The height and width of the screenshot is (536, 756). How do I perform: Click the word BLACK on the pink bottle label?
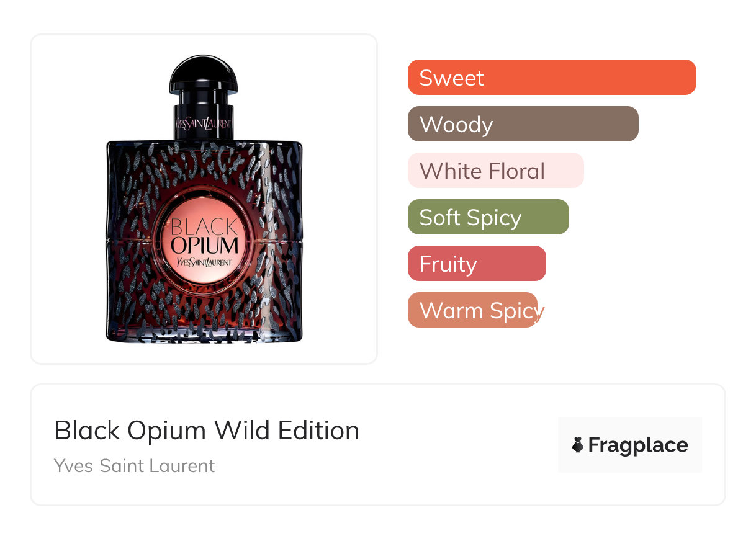point(204,226)
